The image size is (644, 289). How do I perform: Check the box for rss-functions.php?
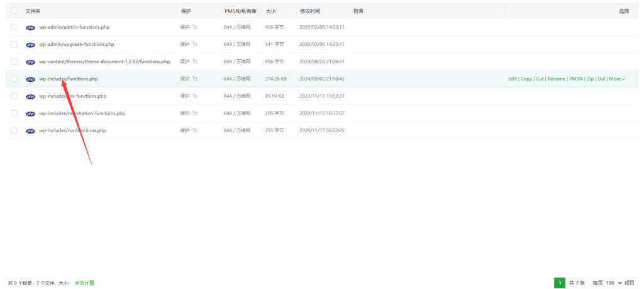click(x=14, y=131)
